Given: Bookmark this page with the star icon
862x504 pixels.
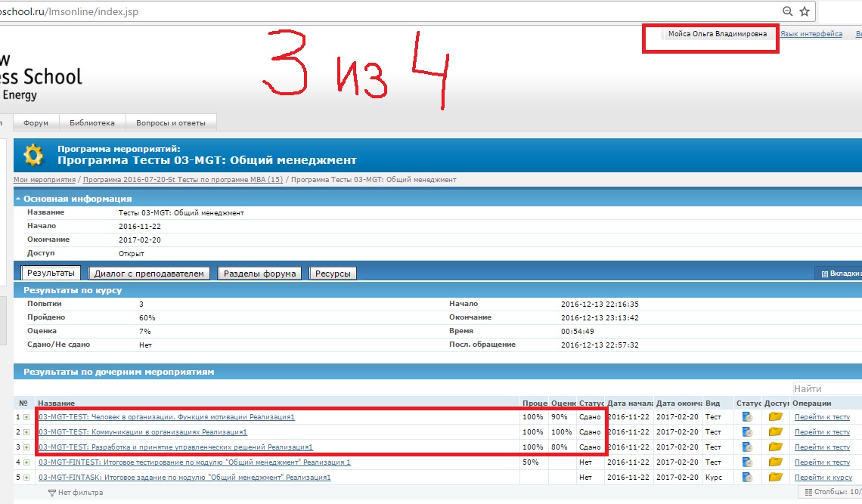Looking at the screenshot, I should (x=805, y=11).
